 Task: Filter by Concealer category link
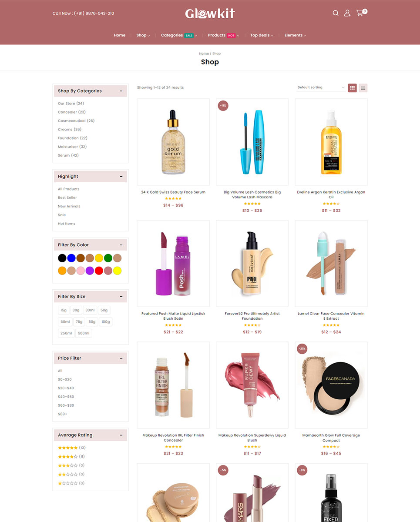click(67, 112)
